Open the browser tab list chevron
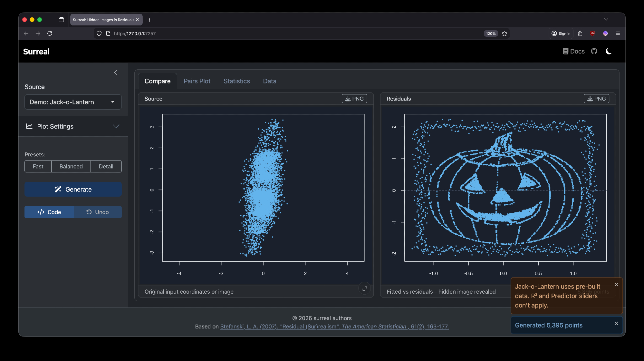 pyautogui.click(x=606, y=20)
